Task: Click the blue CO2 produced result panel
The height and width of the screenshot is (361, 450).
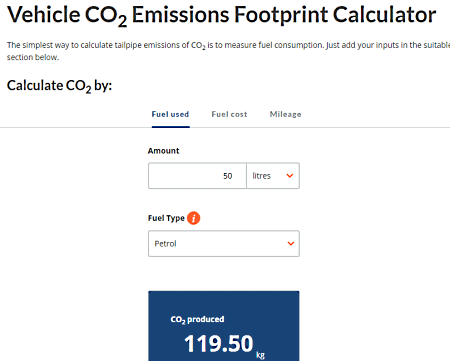Action: 224,326
